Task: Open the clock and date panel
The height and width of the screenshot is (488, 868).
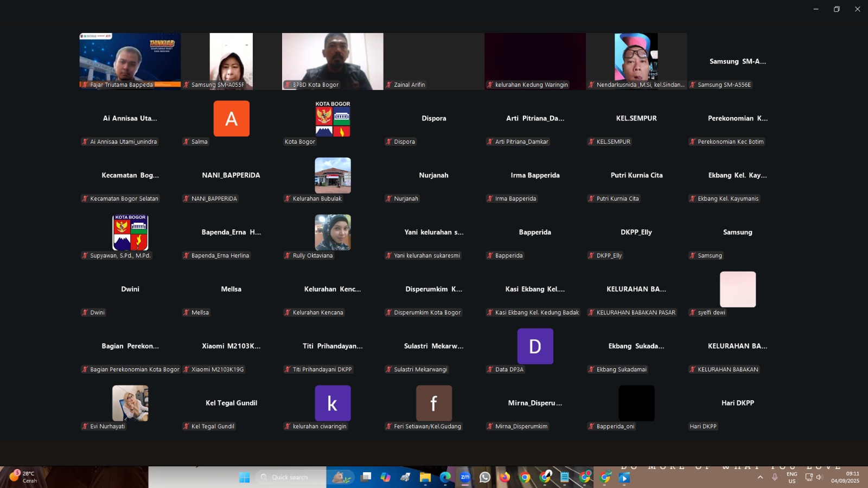Action: click(845, 477)
